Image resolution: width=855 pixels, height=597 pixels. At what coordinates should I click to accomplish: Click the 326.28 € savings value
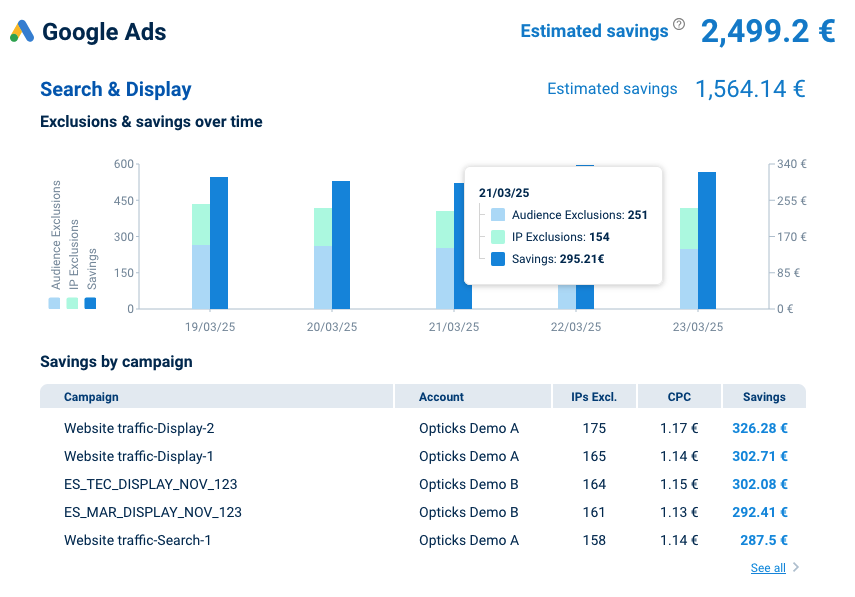click(x=759, y=428)
